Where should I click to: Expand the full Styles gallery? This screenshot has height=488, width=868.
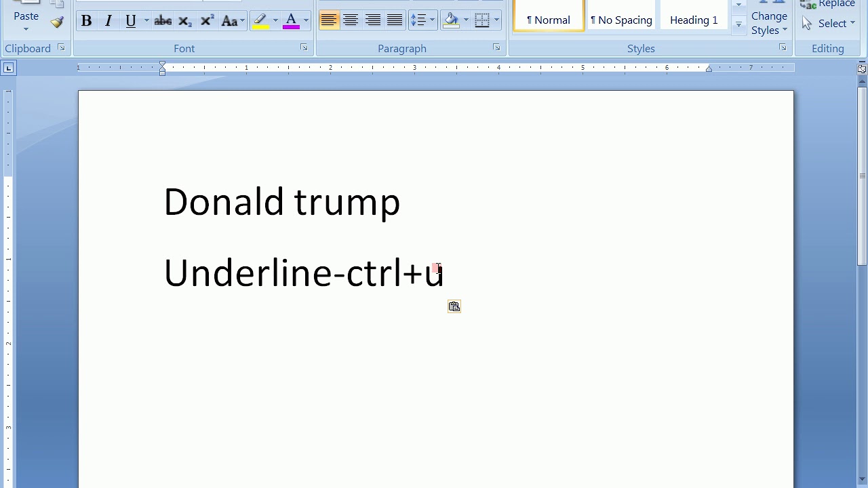[738, 24]
